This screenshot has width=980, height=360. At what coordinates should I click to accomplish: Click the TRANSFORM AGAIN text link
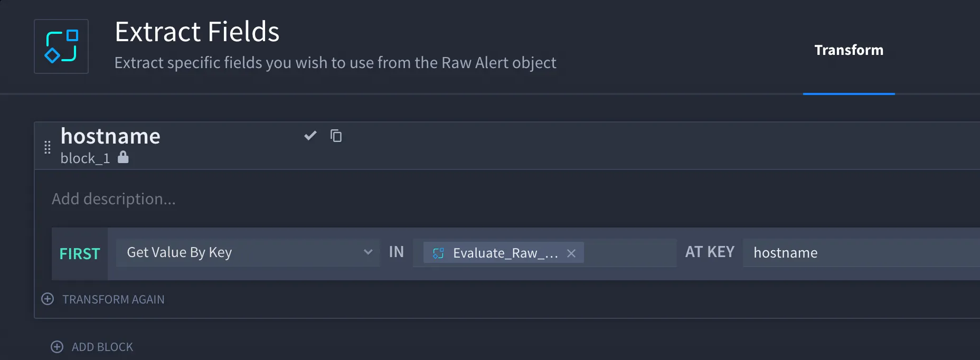114,299
